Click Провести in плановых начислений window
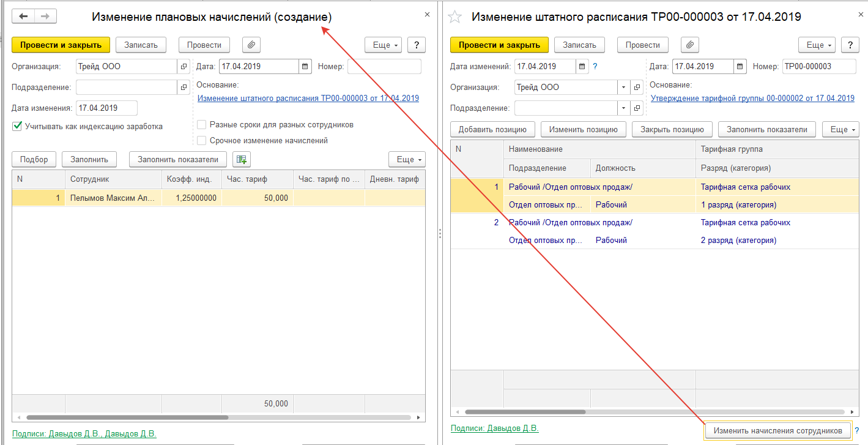 [x=204, y=45]
